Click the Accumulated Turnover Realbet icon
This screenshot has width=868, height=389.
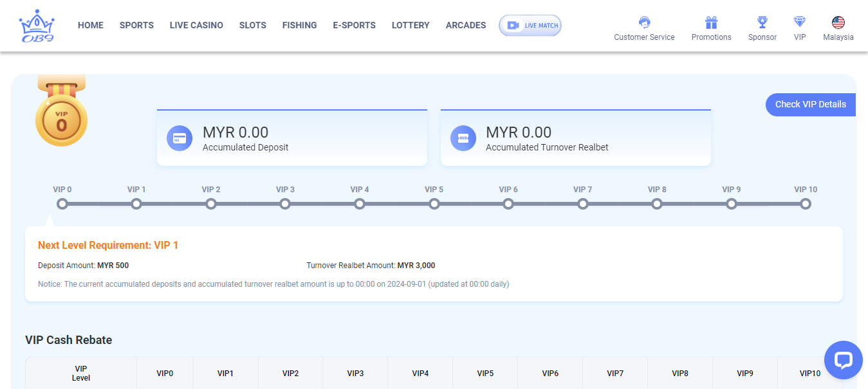(463, 138)
